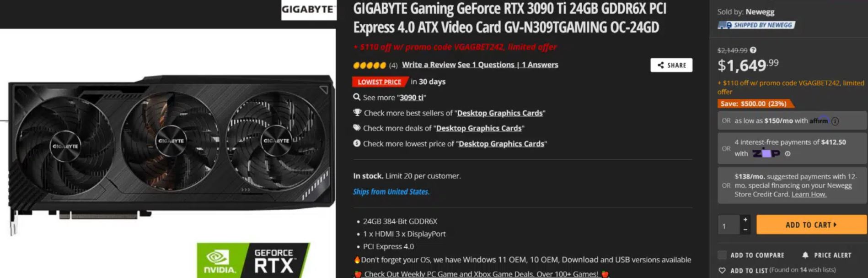This screenshot has height=278, width=868.
Task: Click the NVIDIA GeForce RTX badge
Action: (253, 260)
